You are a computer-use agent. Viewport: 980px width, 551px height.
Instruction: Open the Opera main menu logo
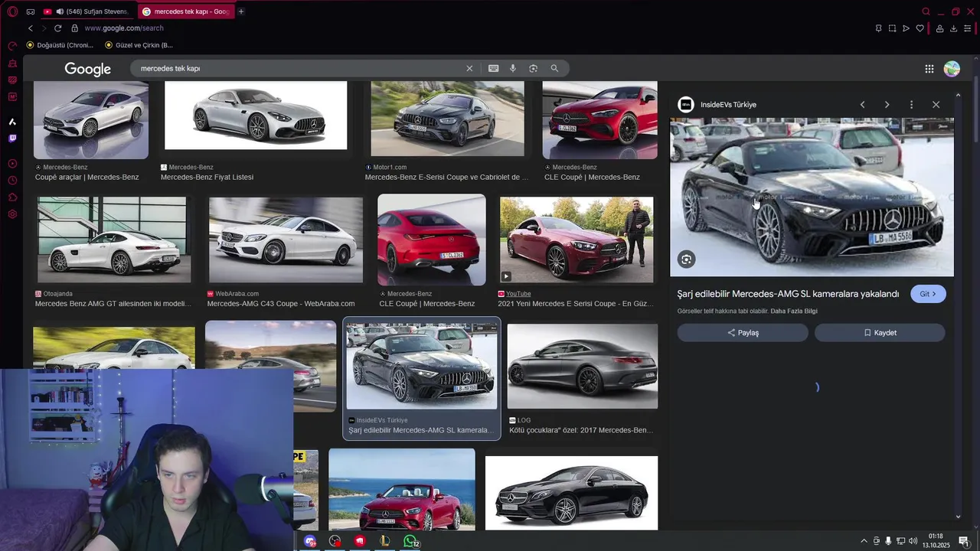[12, 11]
